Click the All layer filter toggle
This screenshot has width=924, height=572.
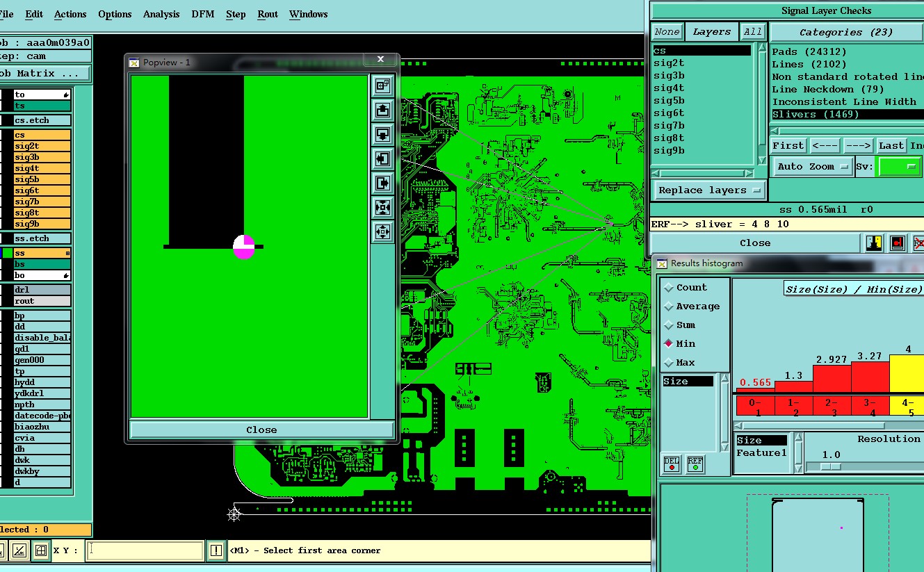tap(752, 32)
